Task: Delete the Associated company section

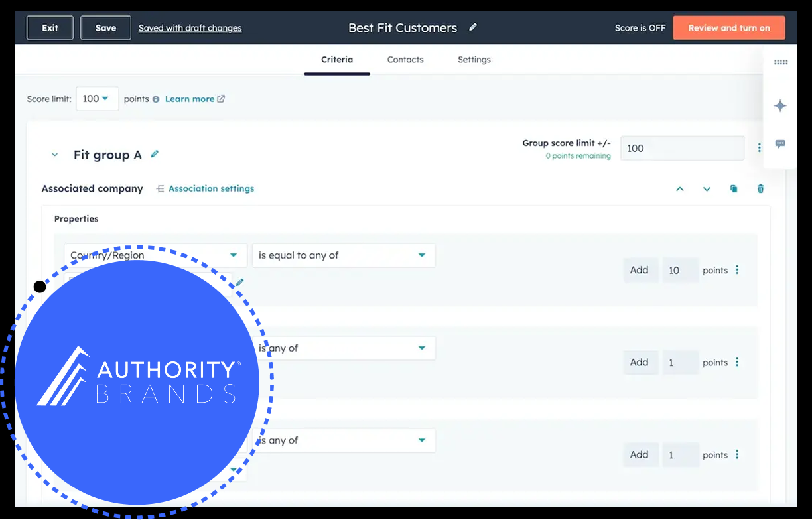Action: pyautogui.click(x=761, y=189)
